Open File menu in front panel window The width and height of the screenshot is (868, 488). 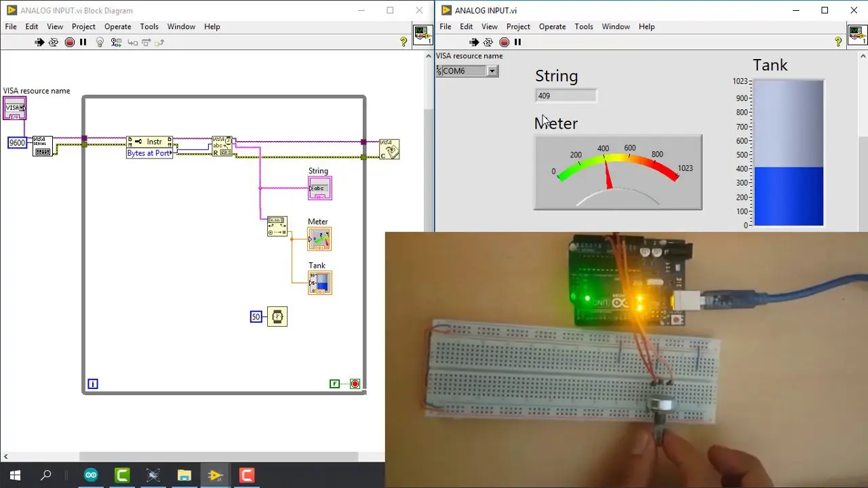pos(446,26)
